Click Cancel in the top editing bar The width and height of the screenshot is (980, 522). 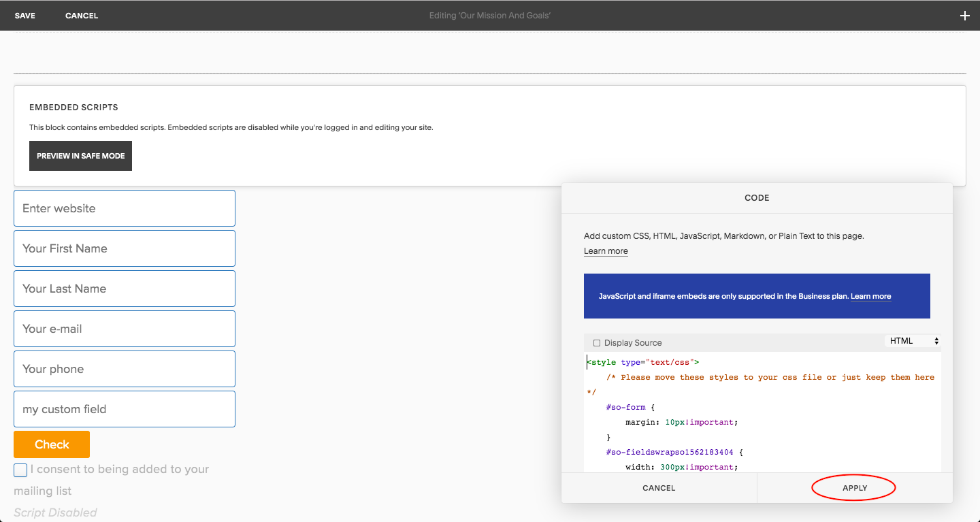tap(82, 16)
